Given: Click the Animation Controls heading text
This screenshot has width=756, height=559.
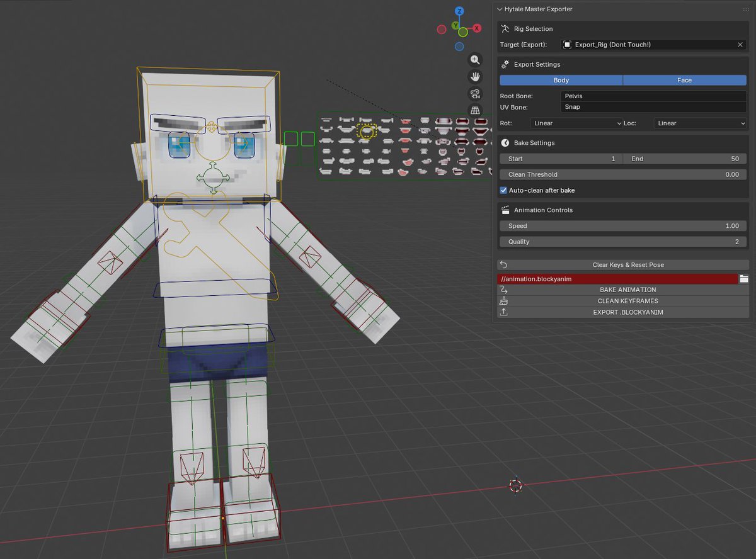Looking at the screenshot, I should (543, 210).
